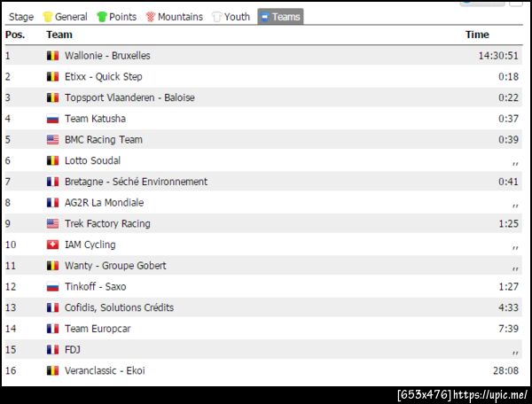Open the Etixx - Quick Step team link

[104, 76]
